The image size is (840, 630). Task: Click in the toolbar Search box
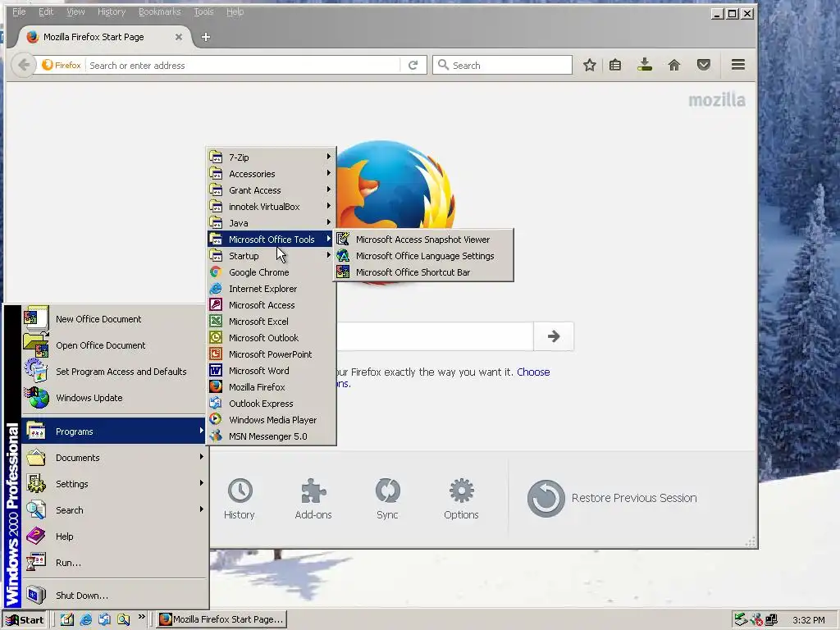pyautogui.click(x=503, y=66)
